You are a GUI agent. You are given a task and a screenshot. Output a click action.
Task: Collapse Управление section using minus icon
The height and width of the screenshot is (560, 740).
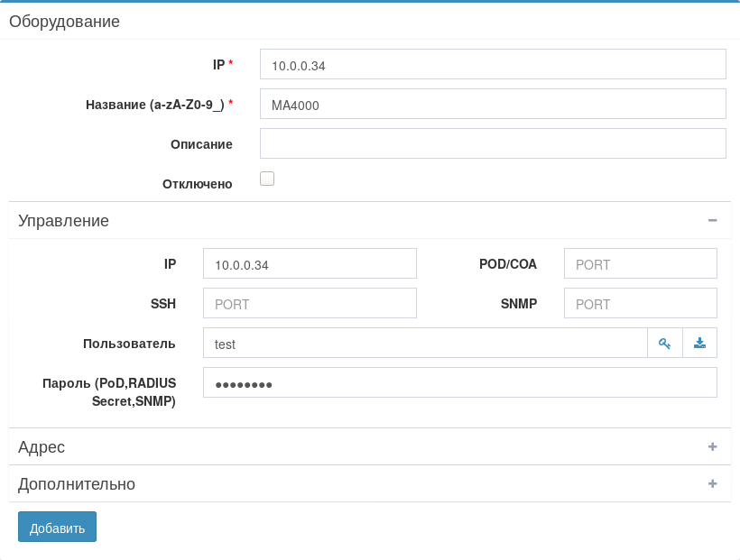coord(712,220)
